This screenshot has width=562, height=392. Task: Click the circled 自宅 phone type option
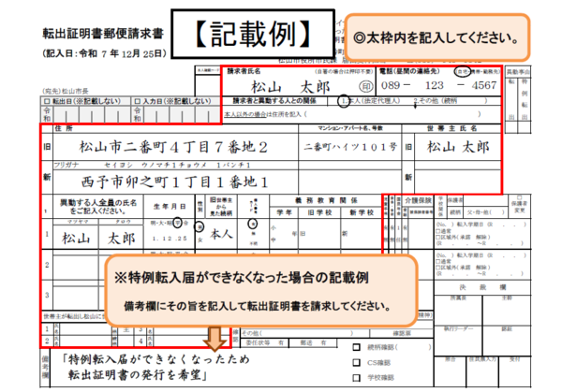463,72
